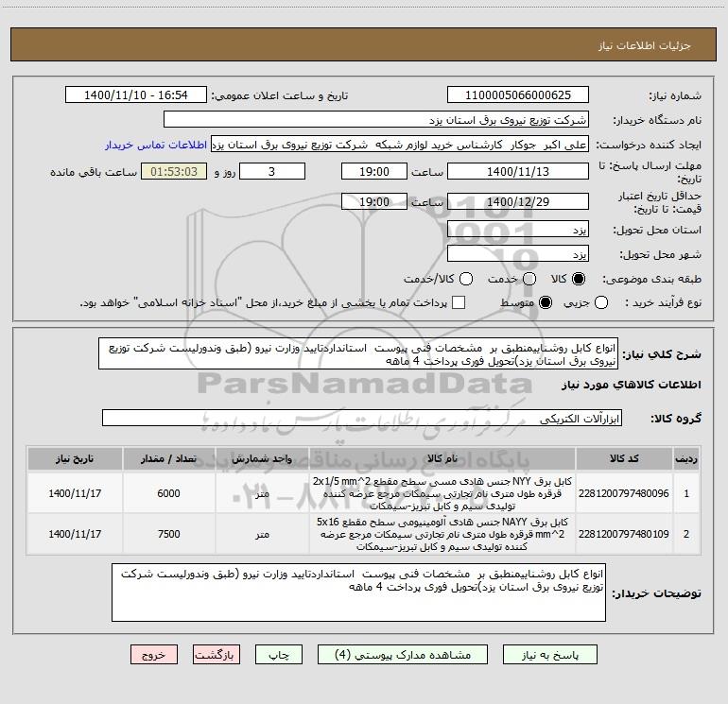Click the buyer notes text area

tap(358, 592)
